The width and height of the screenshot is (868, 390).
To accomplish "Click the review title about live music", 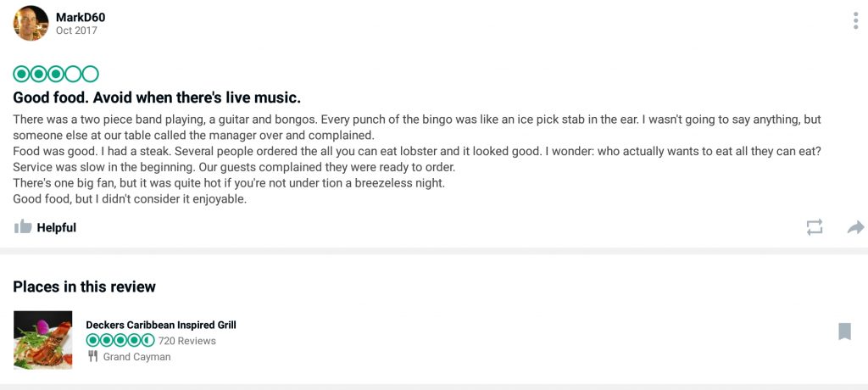I will tap(157, 98).
